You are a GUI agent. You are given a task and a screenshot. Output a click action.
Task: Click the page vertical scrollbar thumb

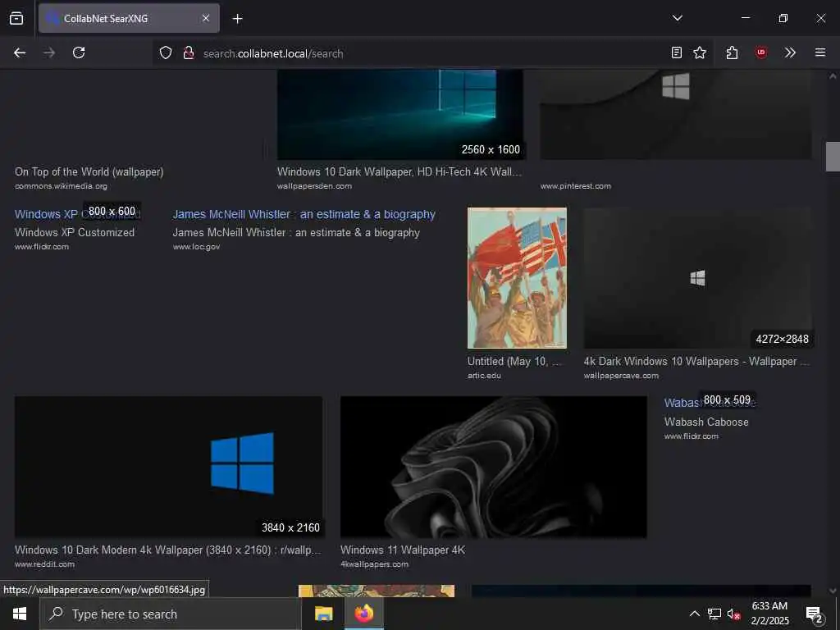[x=833, y=157]
